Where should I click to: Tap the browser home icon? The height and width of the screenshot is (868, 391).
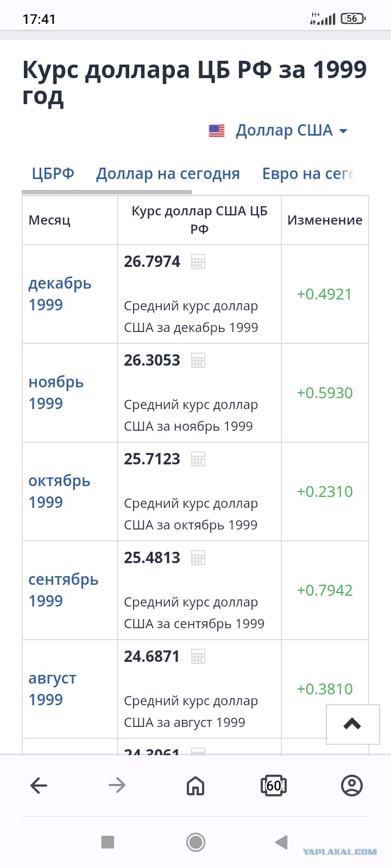click(x=195, y=785)
